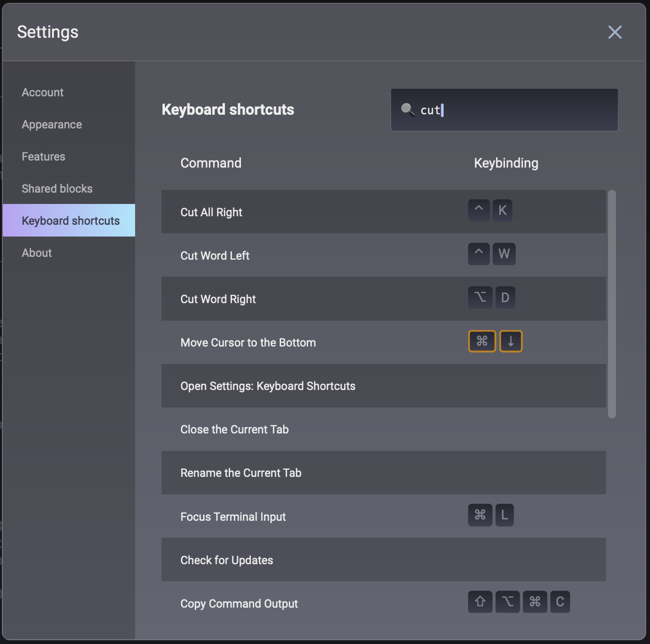Image resolution: width=650 pixels, height=644 pixels.
Task: Click the highlighted Command key badge for Move Cursor
Action: coord(482,341)
